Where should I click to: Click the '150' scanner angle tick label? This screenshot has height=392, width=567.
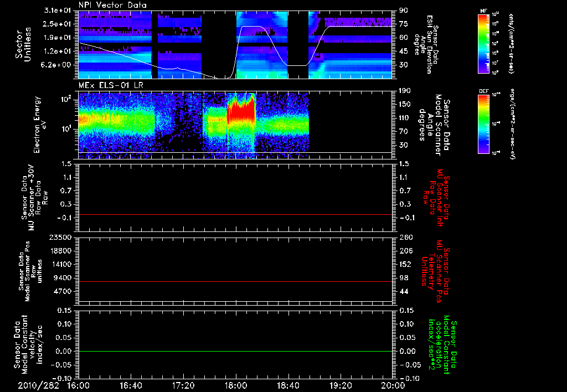(405, 104)
